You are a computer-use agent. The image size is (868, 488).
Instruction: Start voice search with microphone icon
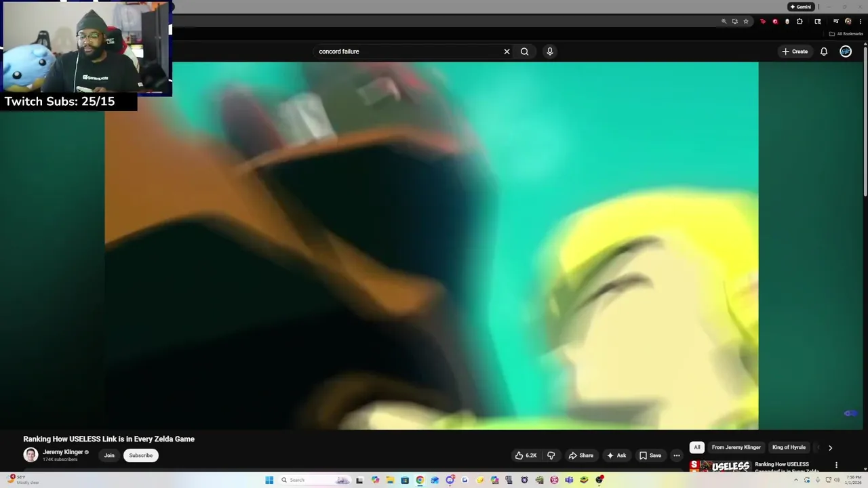[550, 52]
